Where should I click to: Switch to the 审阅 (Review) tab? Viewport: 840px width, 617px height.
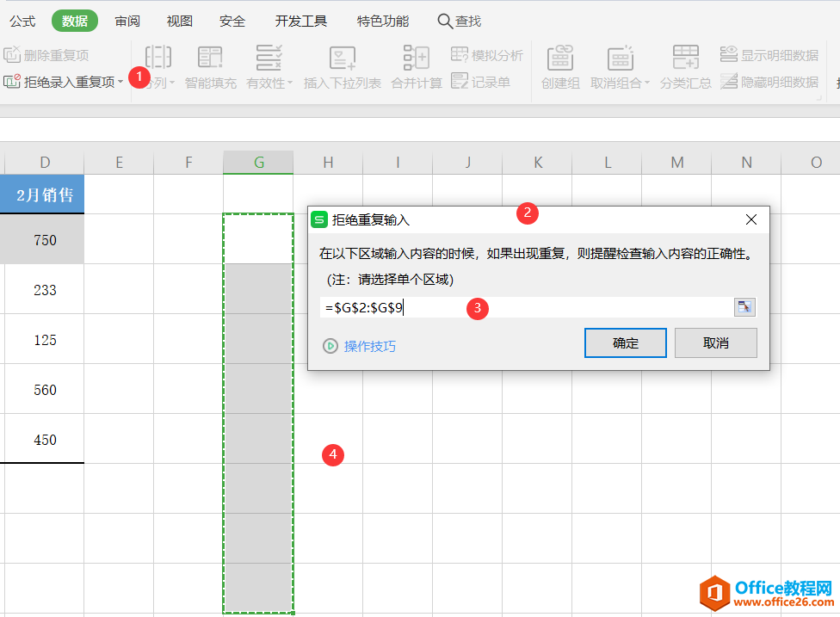[x=127, y=21]
